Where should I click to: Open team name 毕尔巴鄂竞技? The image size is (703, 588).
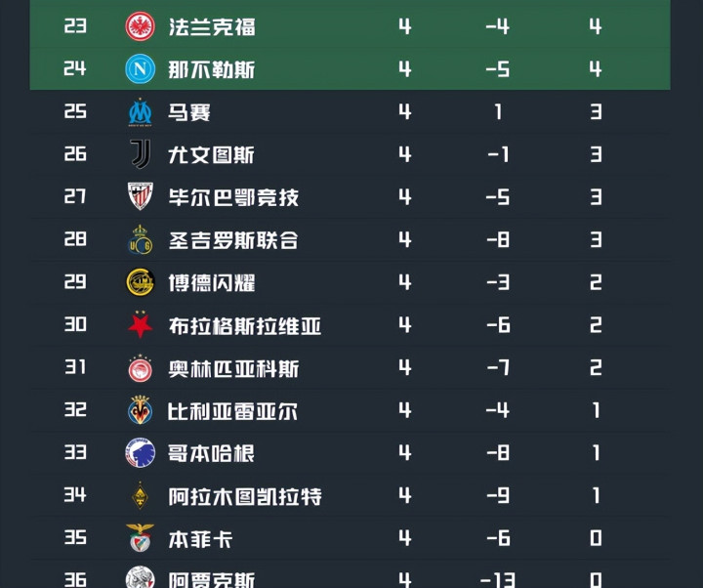point(233,197)
